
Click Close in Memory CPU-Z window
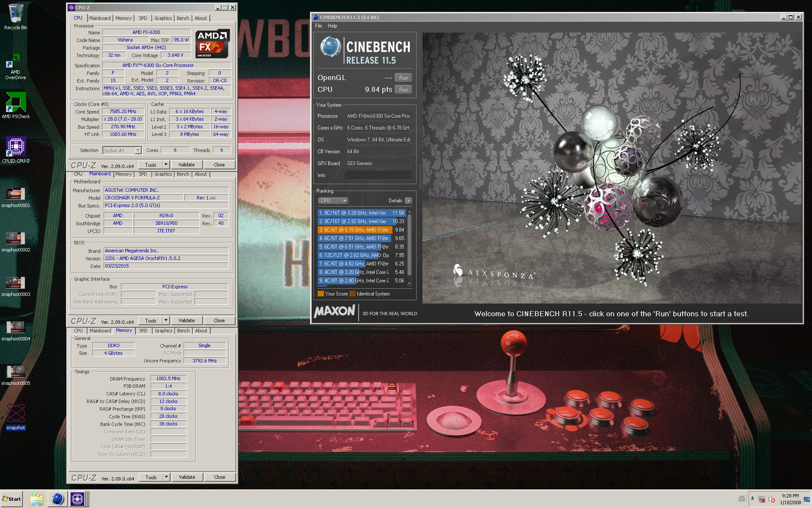pyautogui.click(x=219, y=478)
